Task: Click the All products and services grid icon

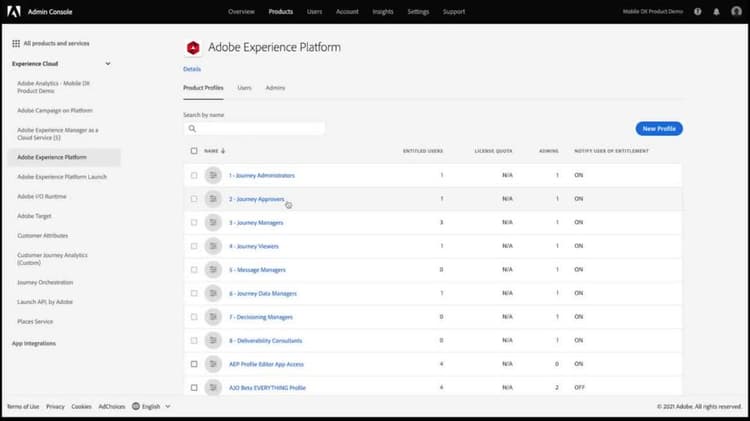Action: coord(16,44)
